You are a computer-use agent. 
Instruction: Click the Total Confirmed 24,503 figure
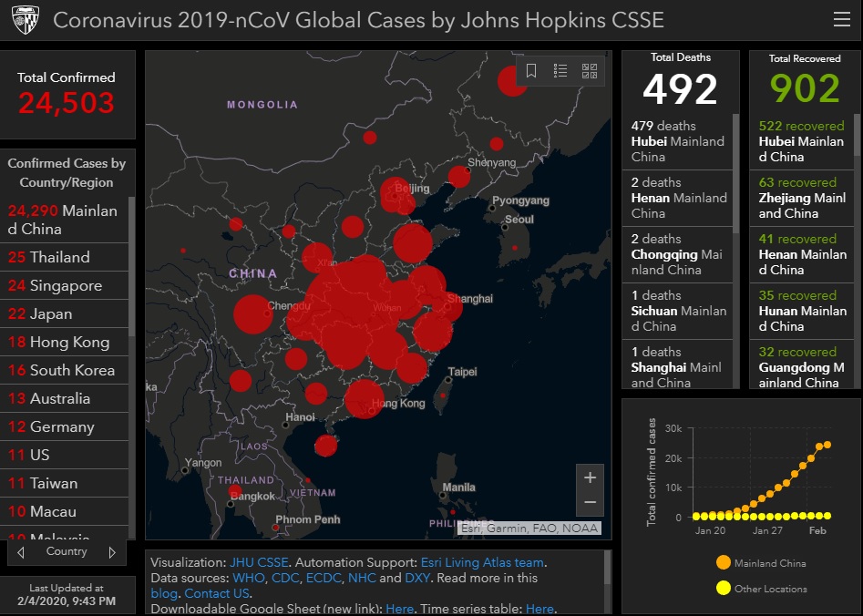[67, 103]
